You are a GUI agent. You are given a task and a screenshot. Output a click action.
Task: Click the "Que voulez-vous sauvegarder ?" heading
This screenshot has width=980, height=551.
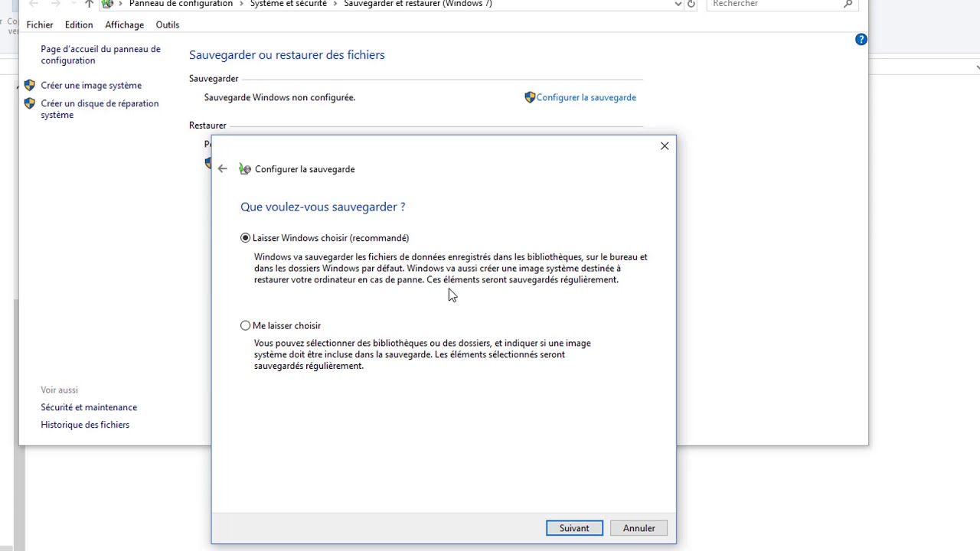click(322, 207)
